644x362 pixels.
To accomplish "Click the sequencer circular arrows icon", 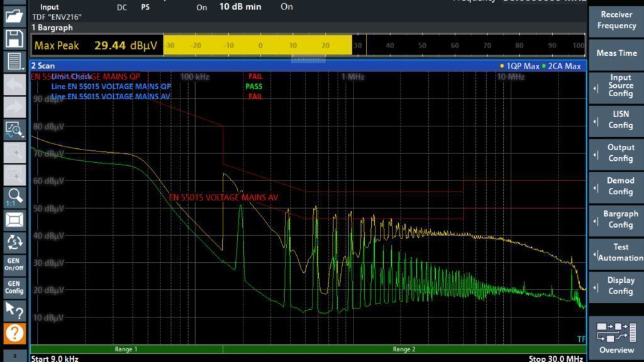I will click(14, 242).
